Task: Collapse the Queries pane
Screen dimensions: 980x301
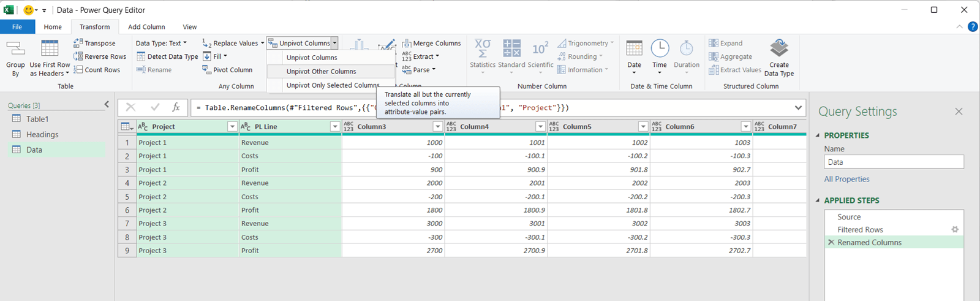Action: pos(107,105)
